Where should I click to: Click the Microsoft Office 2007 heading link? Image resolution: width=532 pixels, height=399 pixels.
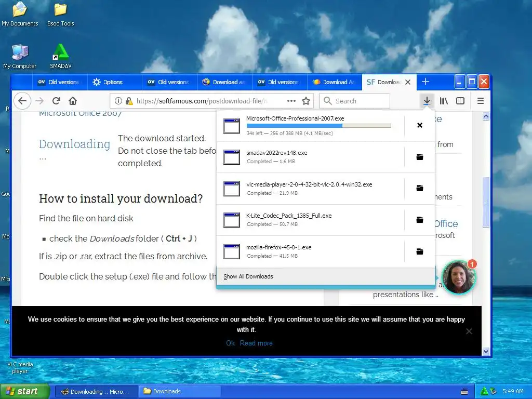(81, 113)
